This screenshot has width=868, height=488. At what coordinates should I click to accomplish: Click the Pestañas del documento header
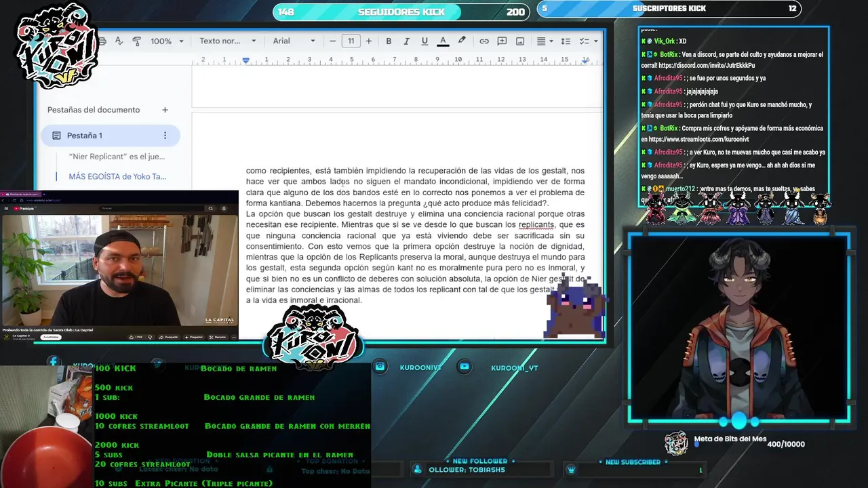94,110
